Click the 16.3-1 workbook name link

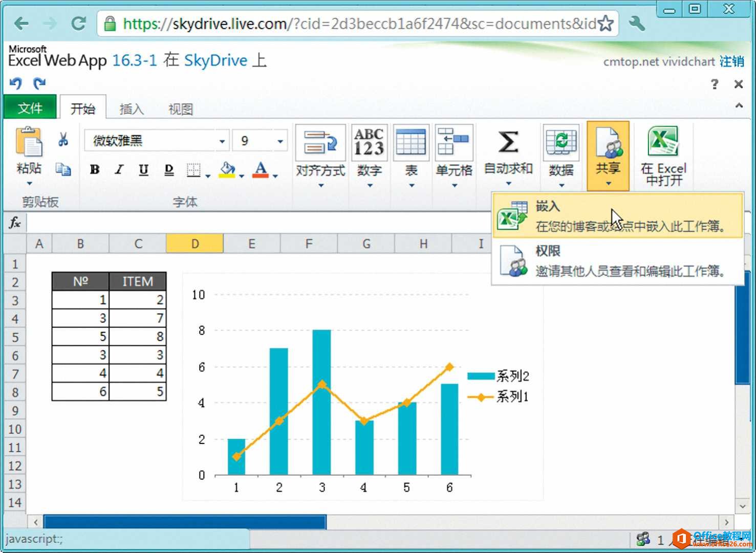click(x=135, y=60)
